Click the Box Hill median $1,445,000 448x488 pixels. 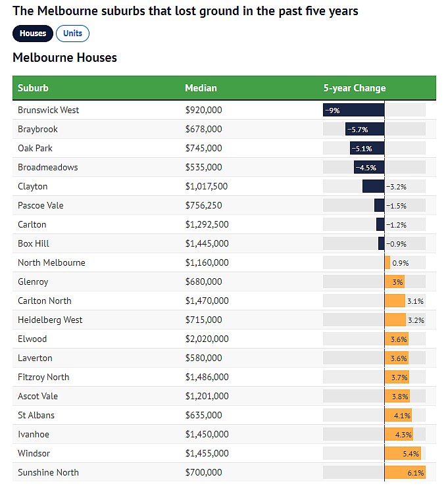(x=207, y=244)
